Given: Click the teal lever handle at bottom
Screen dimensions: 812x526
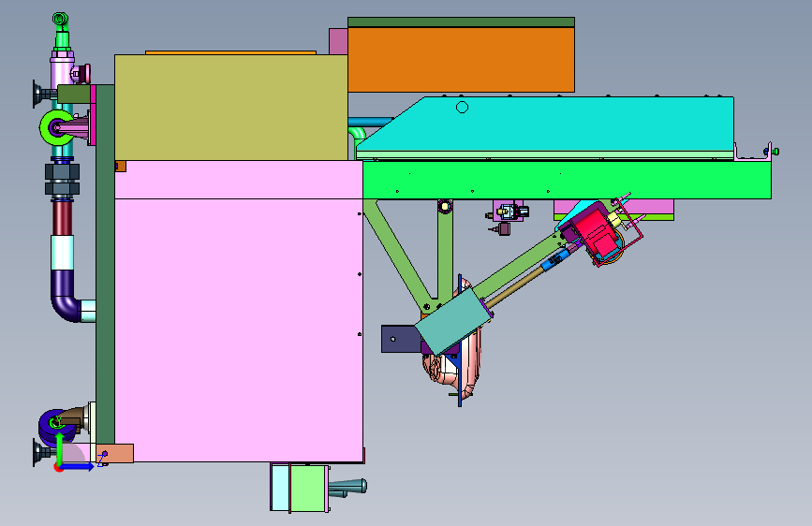Looking at the screenshot, I should tap(348, 487).
